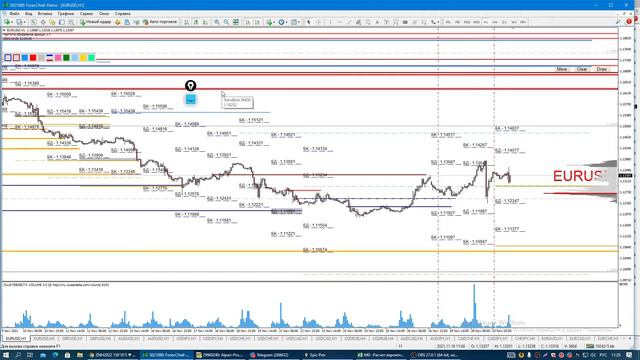The image size is (640, 360).
Task: Click the Move button on chart
Action: (562, 69)
